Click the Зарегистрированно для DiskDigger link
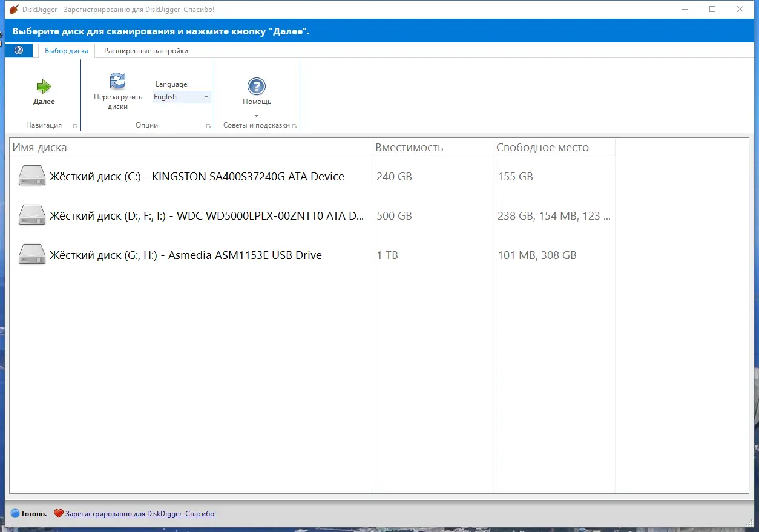This screenshot has height=532, width=759. pyautogui.click(x=140, y=513)
